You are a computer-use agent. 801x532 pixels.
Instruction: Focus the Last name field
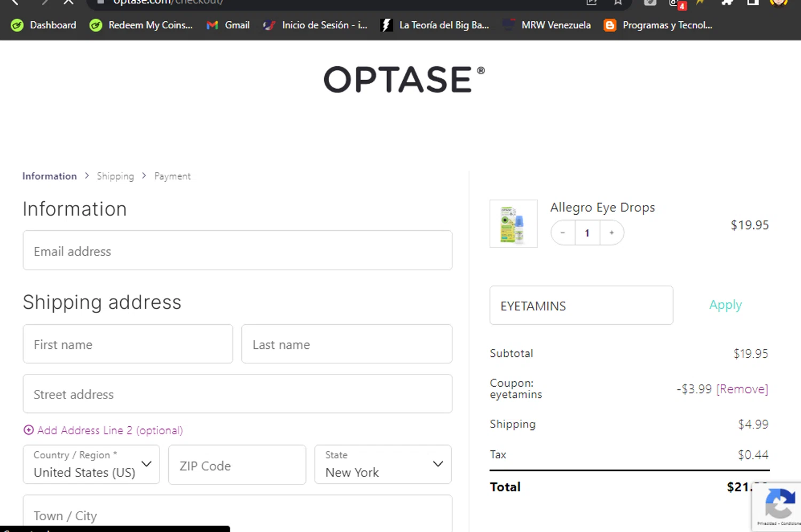tap(347, 344)
